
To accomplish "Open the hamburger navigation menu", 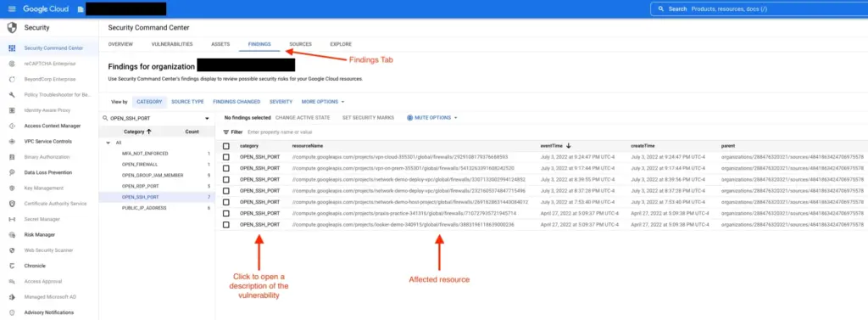I will (x=12, y=8).
